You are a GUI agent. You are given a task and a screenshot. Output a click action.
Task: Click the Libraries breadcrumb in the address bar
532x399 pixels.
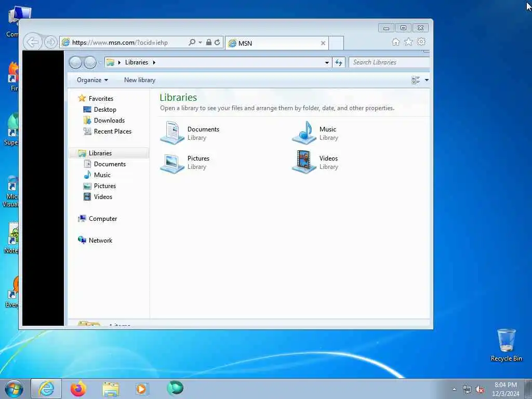(137, 62)
